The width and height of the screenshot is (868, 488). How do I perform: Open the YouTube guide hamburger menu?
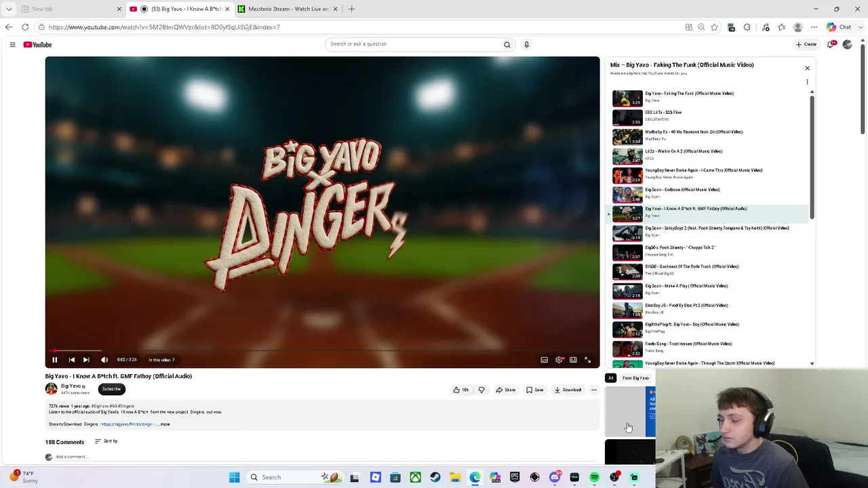(12, 45)
